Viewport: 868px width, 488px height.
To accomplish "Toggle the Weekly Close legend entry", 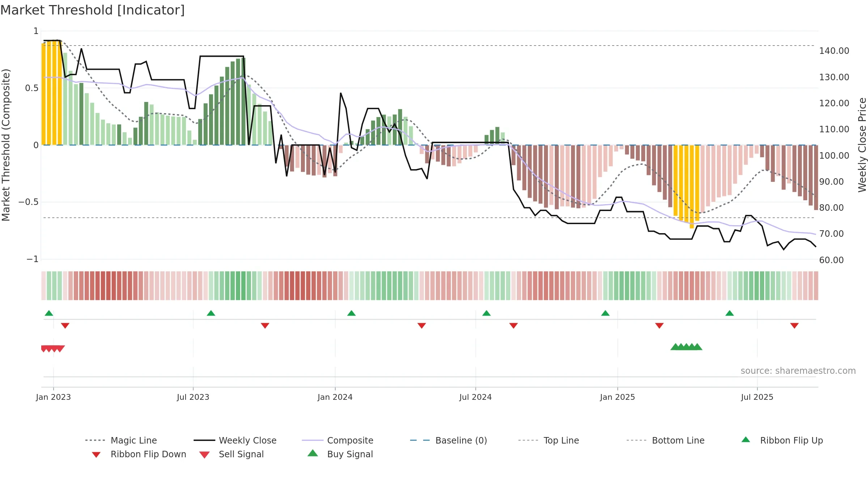I will click(235, 440).
